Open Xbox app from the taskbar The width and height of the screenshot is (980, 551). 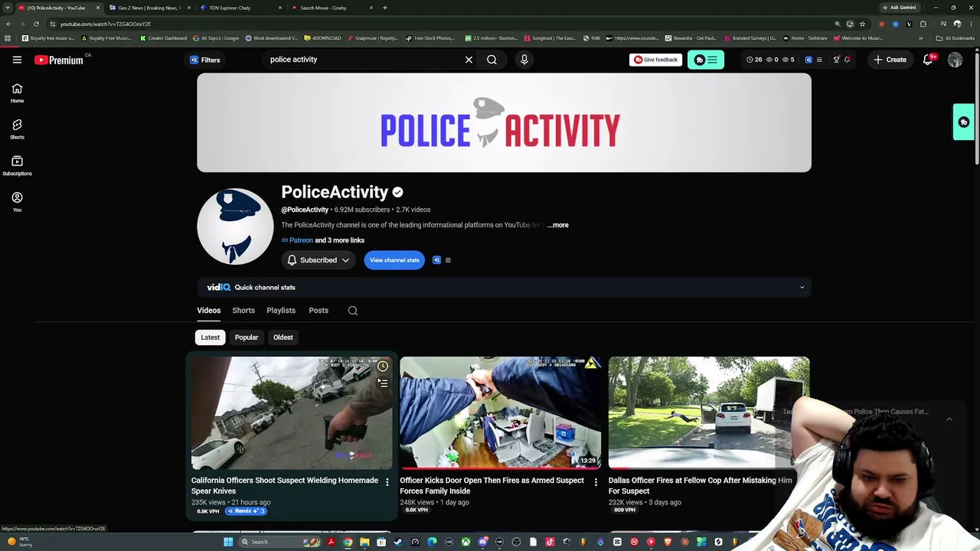[x=465, y=542]
